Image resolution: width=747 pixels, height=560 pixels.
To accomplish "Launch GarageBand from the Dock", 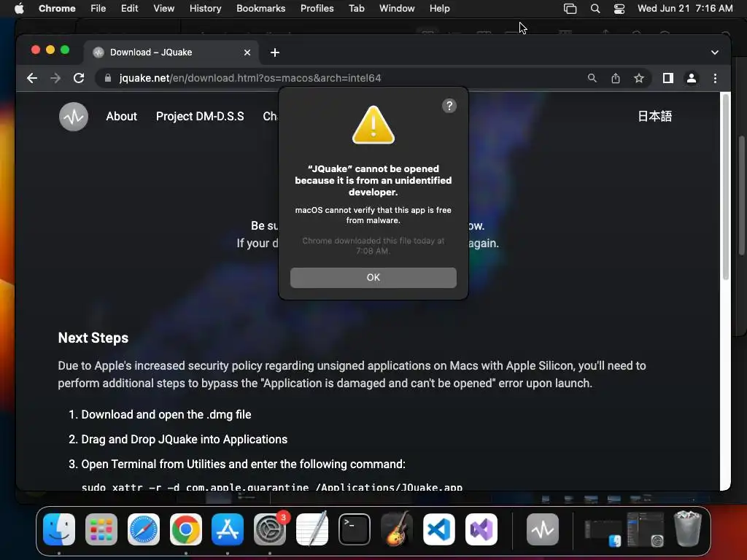I will pos(396,529).
